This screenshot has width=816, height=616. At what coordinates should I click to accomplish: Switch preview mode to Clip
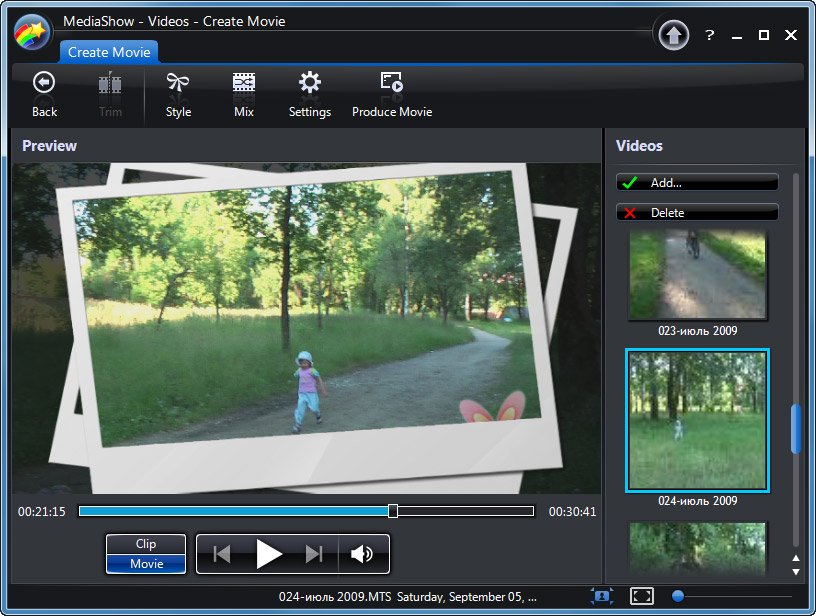point(146,544)
